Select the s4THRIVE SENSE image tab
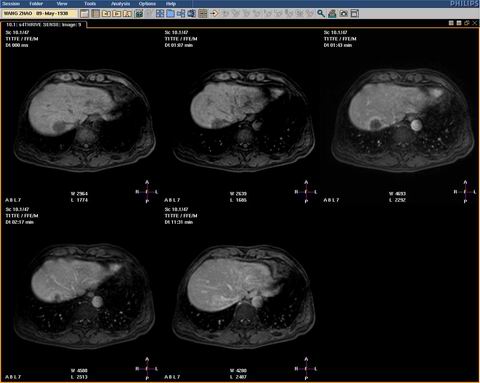 [44, 25]
